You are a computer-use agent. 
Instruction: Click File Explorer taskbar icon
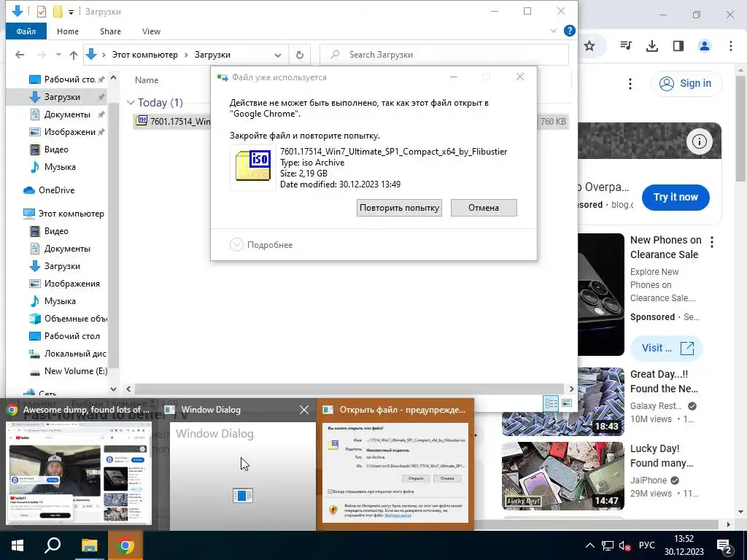[x=89, y=545]
